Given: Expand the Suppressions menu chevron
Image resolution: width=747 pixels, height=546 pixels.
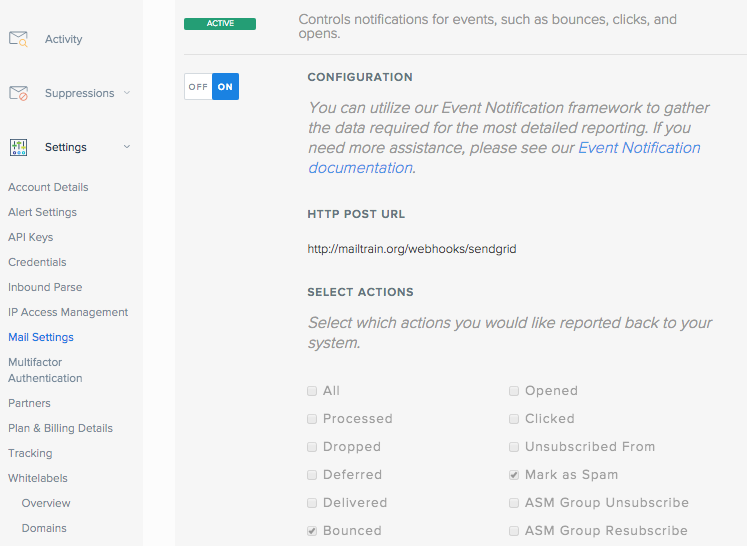Looking at the screenshot, I should [127, 93].
